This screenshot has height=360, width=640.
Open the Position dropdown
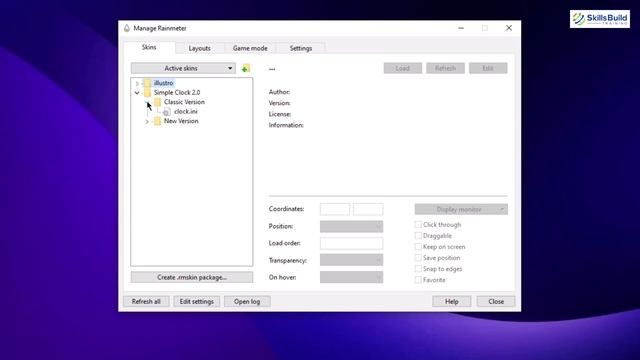tap(351, 226)
